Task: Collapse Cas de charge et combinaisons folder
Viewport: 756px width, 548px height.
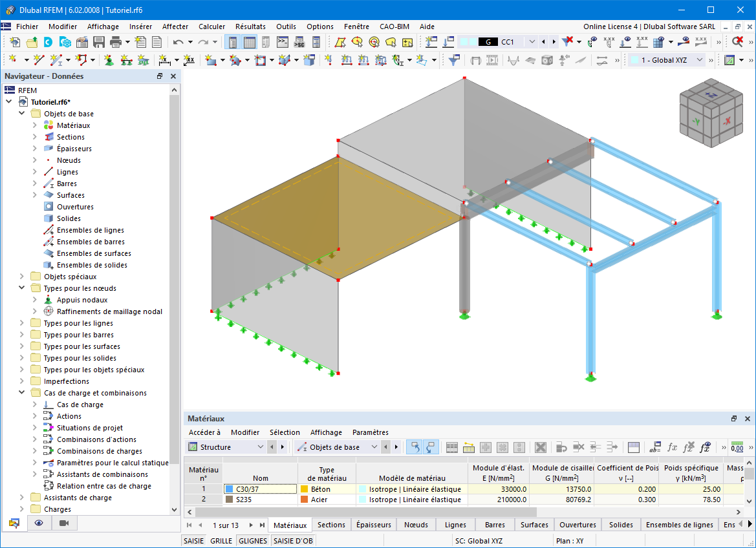Action: tap(21, 392)
